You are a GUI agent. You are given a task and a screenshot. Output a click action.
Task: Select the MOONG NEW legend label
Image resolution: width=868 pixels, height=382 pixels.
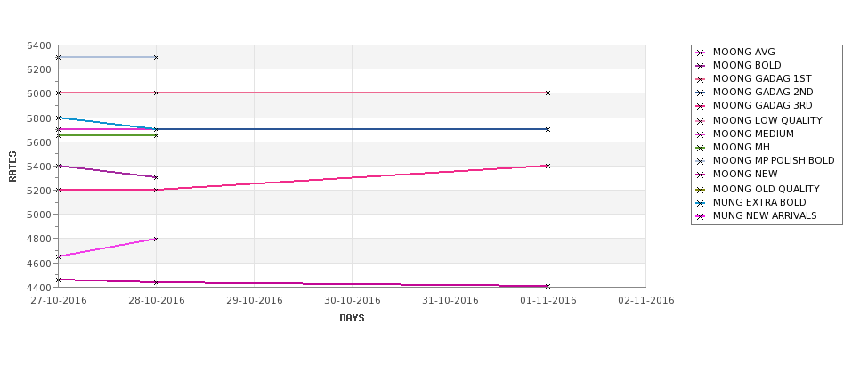click(x=745, y=174)
